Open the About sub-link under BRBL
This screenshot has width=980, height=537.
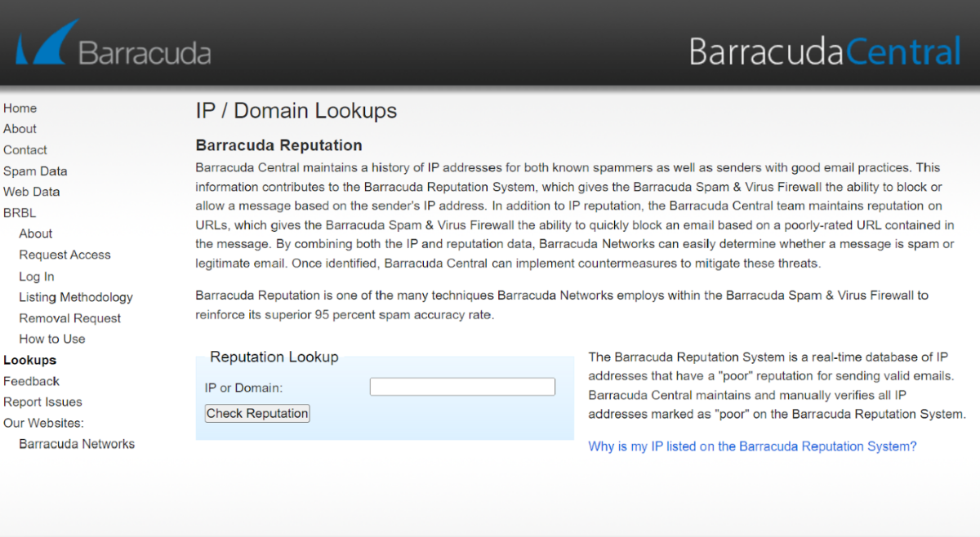coord(36,233)
